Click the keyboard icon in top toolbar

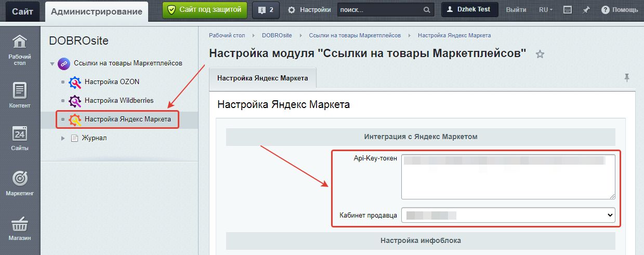[x=568, y=10]
